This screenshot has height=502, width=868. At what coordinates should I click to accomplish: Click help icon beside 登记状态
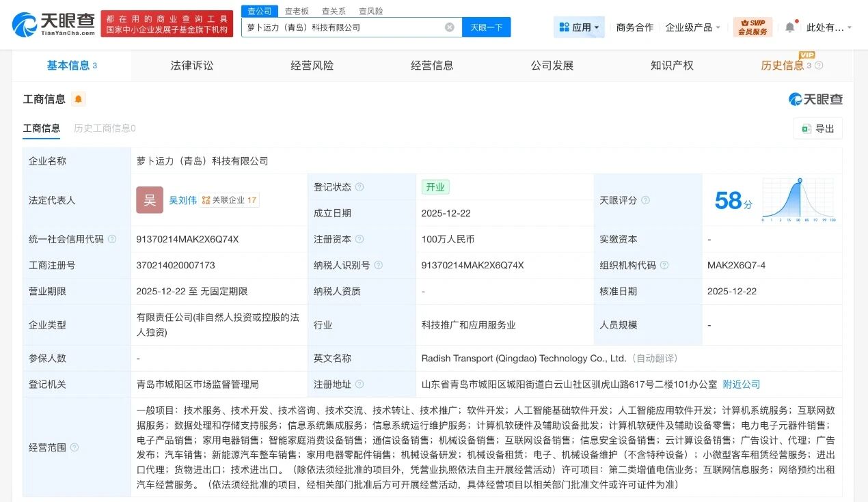(x=360, y=187)
